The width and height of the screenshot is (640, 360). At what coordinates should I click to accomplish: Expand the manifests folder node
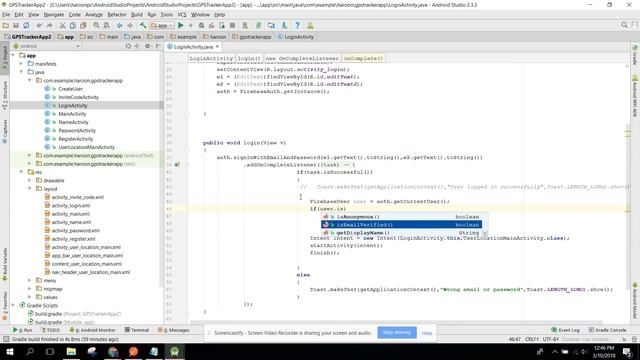click(x=21, y=64)
